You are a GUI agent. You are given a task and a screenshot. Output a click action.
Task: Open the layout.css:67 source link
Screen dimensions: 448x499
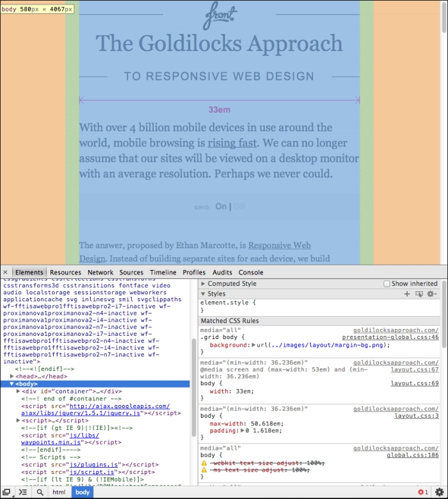point(415,370)
